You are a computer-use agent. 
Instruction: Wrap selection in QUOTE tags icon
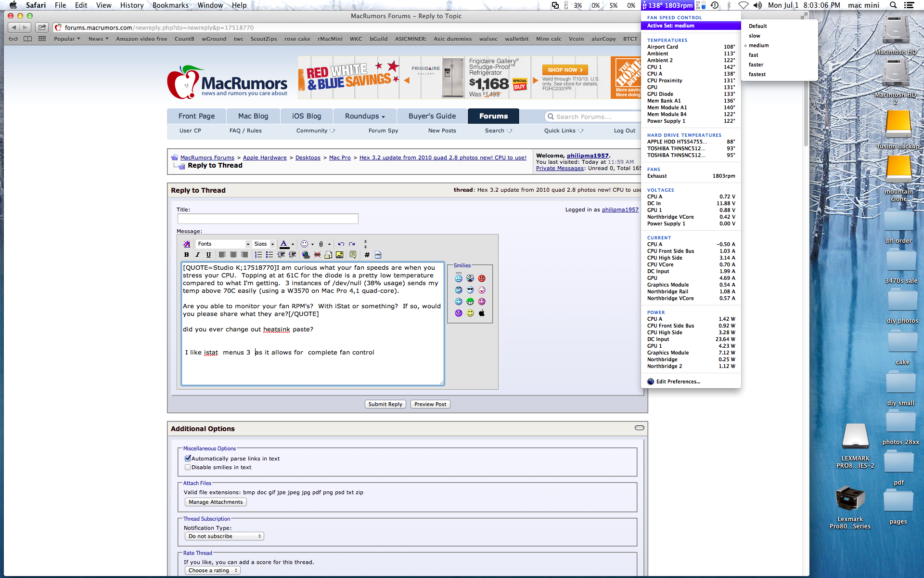pos(353,255)
